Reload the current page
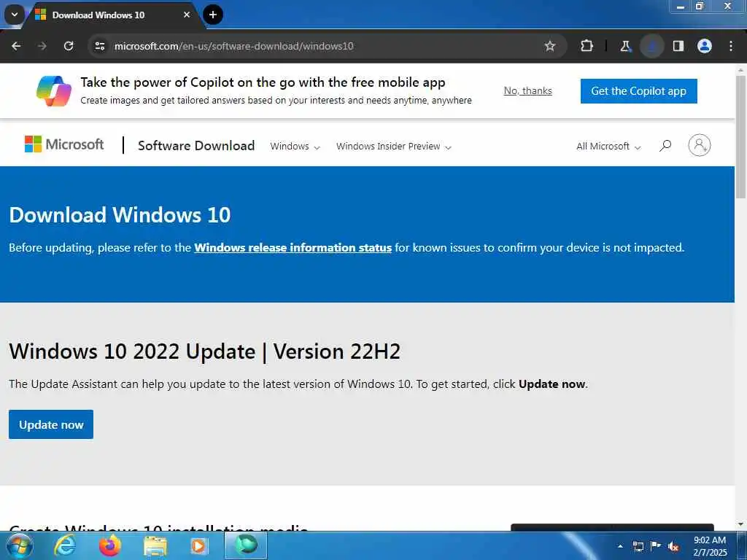The height and width of the screenshot is (560, 747). coord(69,46)
